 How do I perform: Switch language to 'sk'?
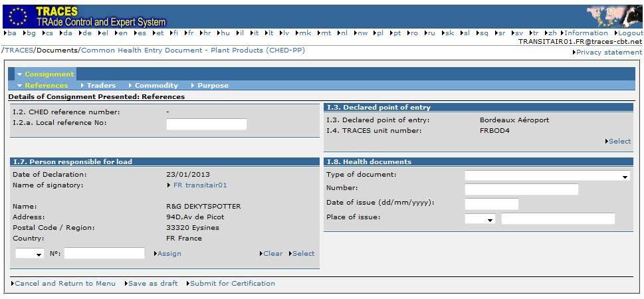[448, 33]
